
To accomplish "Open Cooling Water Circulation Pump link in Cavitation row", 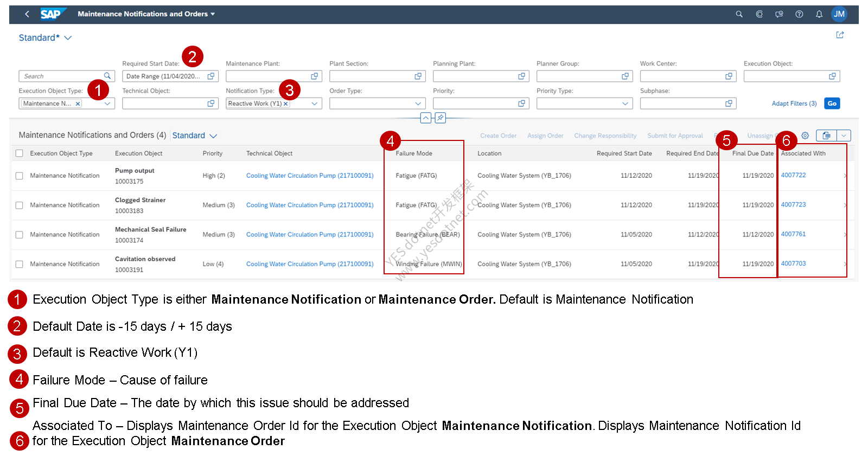I will point(310,264).
